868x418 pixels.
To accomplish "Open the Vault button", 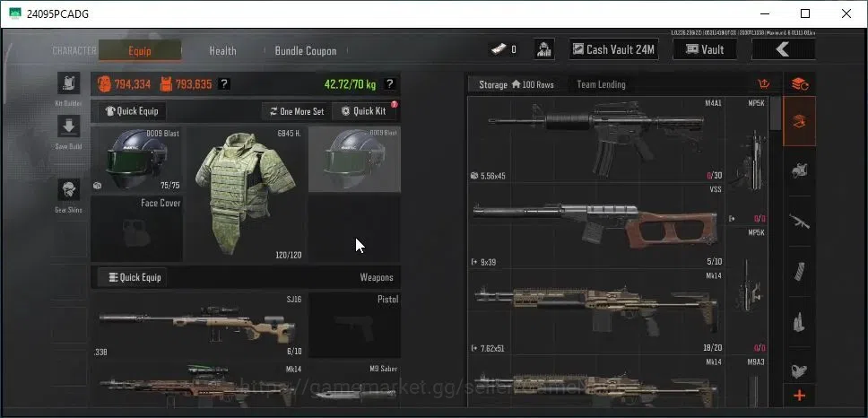I will pos(705,49).
